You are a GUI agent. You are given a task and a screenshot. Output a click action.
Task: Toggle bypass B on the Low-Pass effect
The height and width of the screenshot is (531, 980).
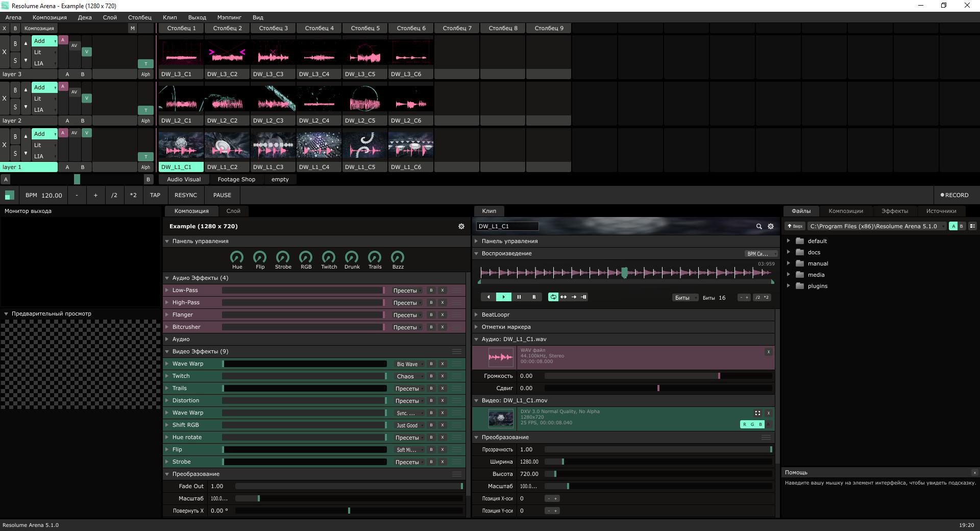[x=431, y=291]
